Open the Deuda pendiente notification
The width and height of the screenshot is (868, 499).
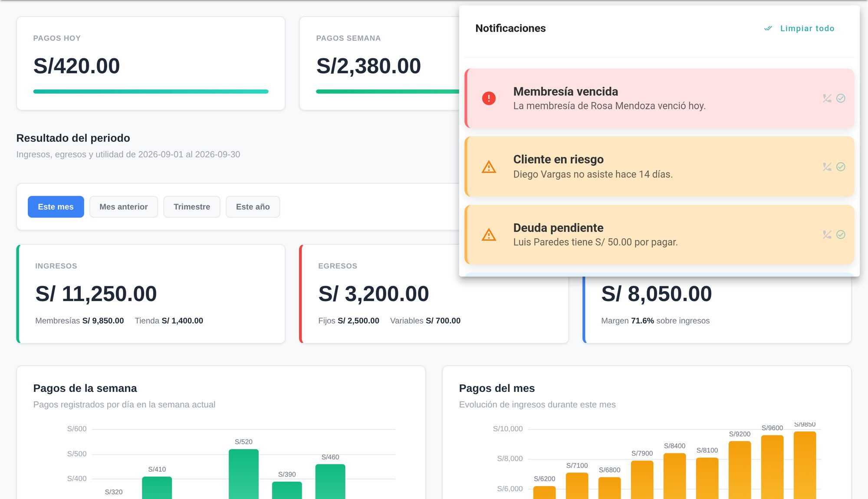click(659, 235)
